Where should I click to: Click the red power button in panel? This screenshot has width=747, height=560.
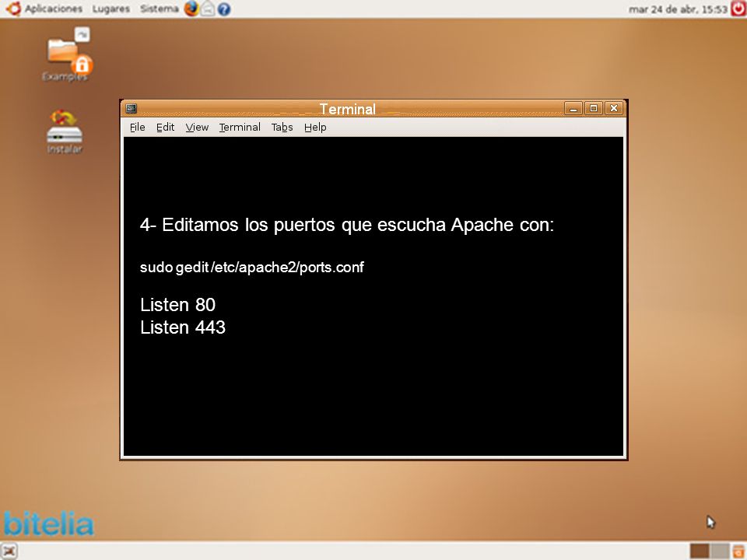coord(738,9)
